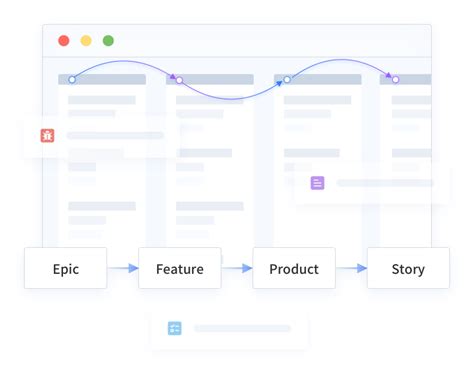Open the floating card with bug icon
Viewport: 474px width, 366px height.
(x=102, y=136)
